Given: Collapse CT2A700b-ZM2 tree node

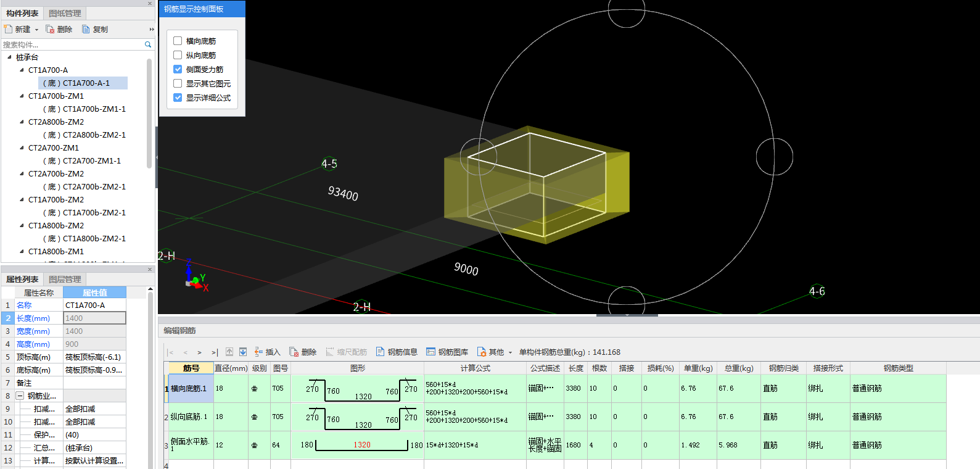Looking at the screenshot, I should pos(22,173).
